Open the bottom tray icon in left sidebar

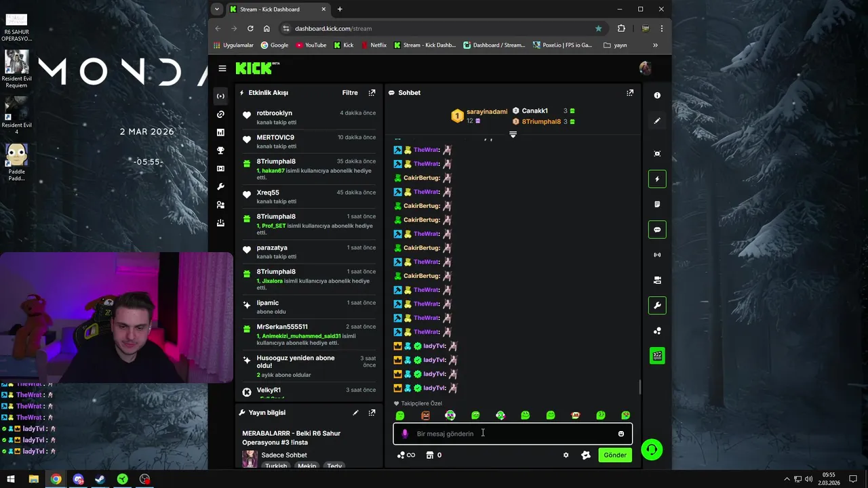tap(220, 223)
